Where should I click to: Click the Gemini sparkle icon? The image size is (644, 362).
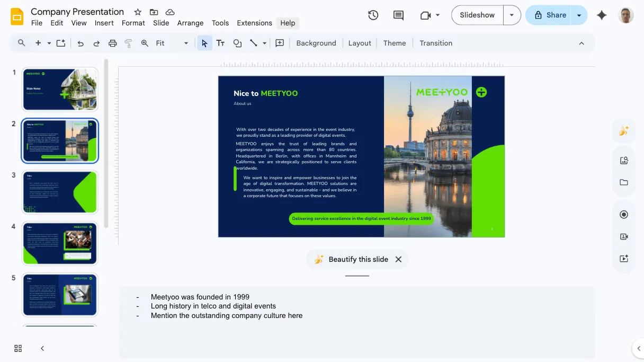coord(602,15)
